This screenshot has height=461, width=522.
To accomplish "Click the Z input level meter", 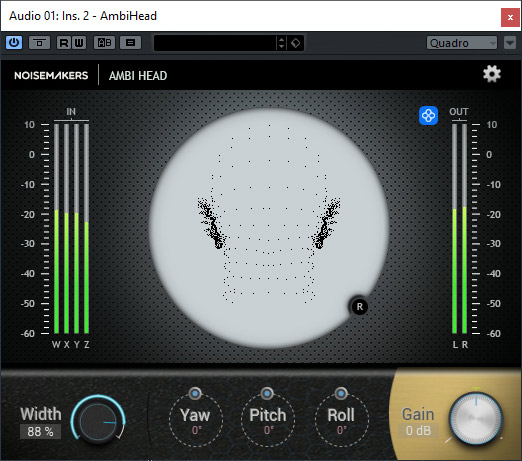I will 86,229.
